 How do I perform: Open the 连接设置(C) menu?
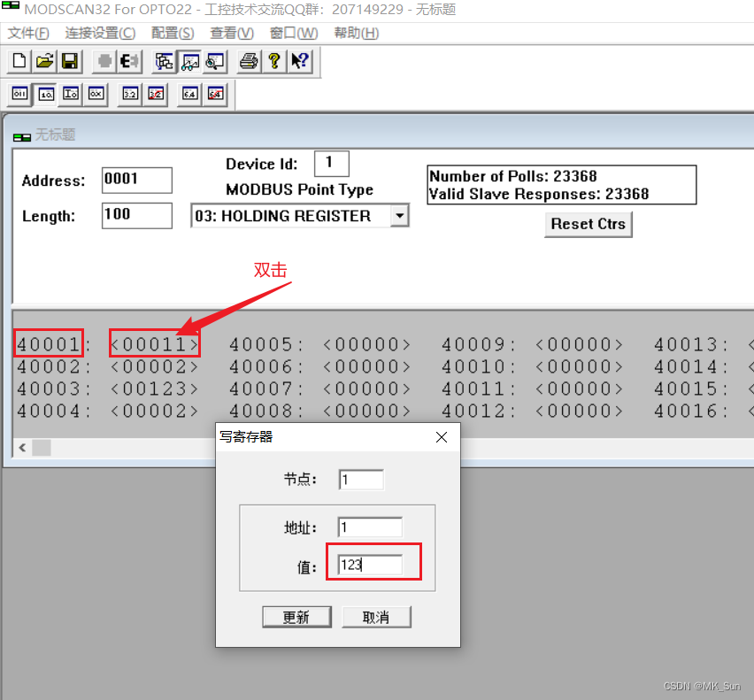100,33
